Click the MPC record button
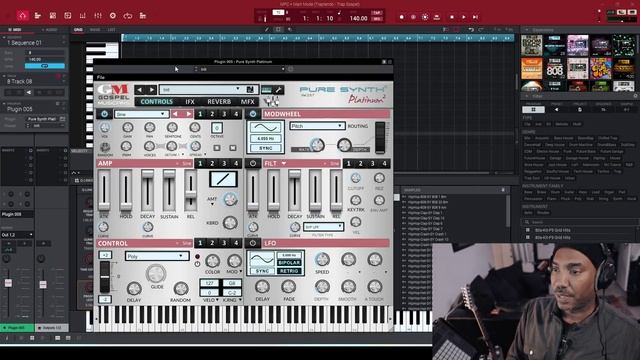The image size is (640, 360). pos(402,17)
